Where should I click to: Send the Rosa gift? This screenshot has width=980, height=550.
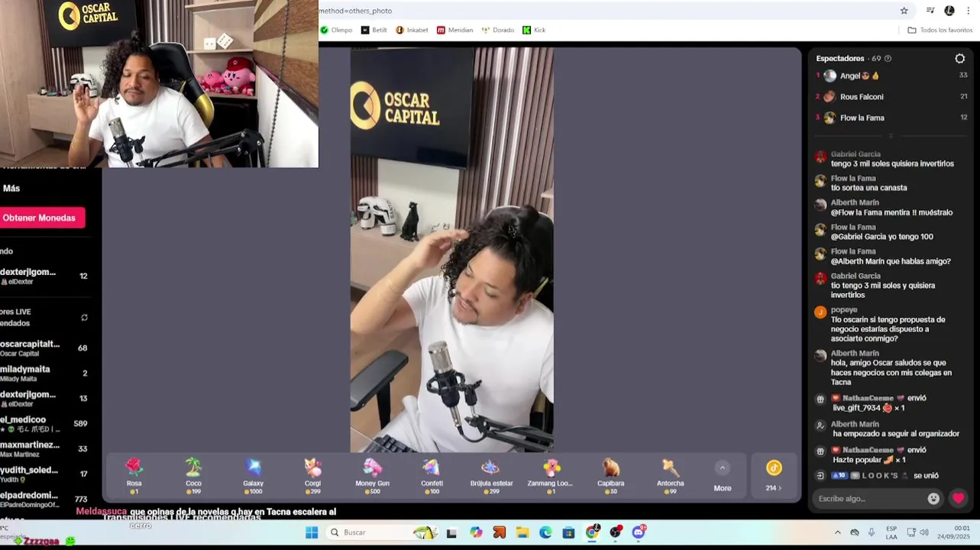click(x=134, y=475)
